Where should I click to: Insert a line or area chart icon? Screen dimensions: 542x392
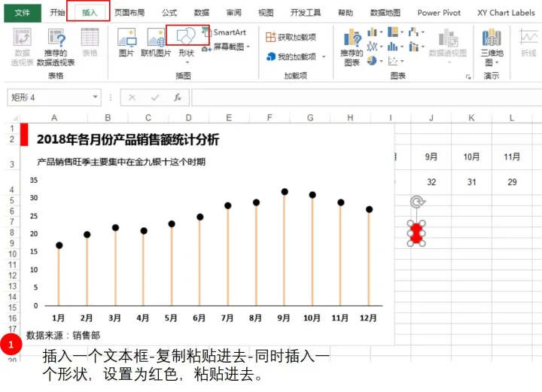click(x=373, y=47)
